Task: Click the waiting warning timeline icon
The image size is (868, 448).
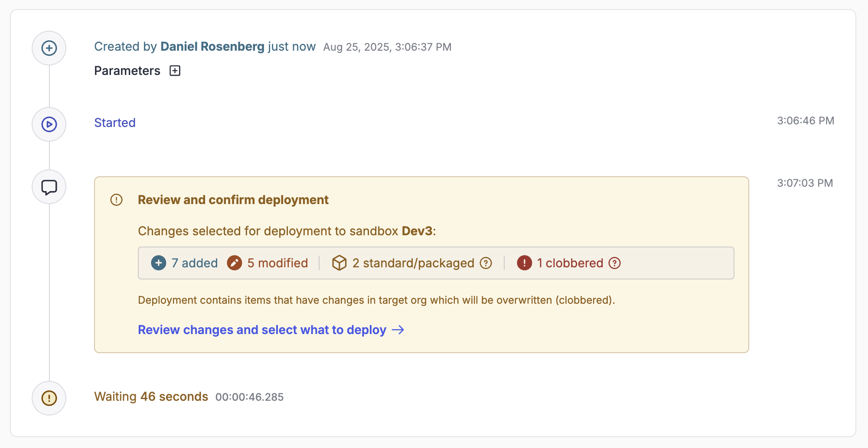Action: (49, 398)
